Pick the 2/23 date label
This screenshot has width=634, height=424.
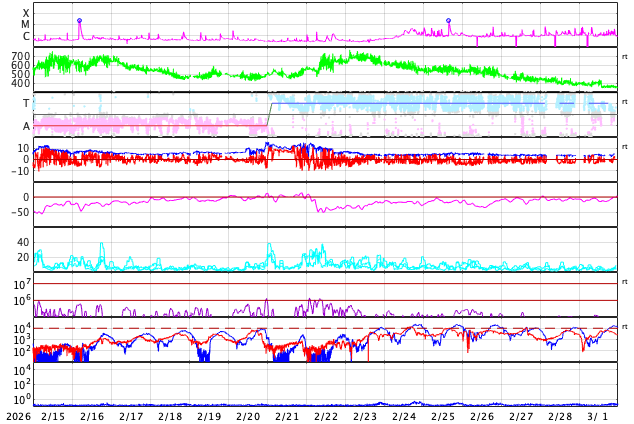(365, 416)
